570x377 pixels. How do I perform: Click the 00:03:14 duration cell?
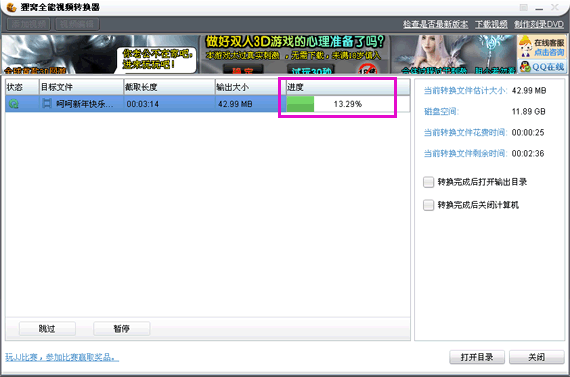[142, 104]
